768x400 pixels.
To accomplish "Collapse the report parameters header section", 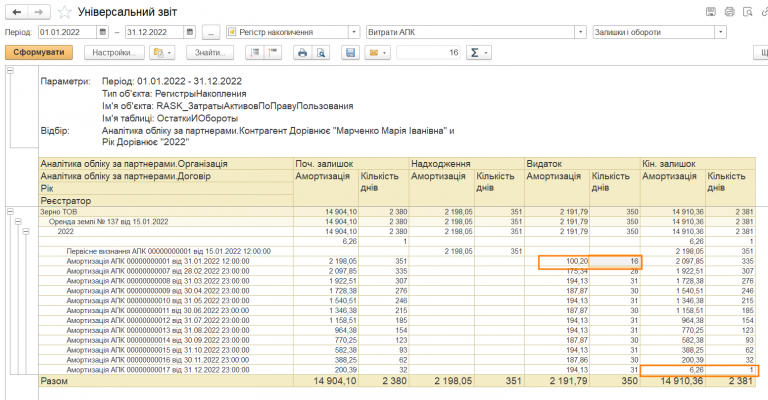I will (x=10, y=71).
